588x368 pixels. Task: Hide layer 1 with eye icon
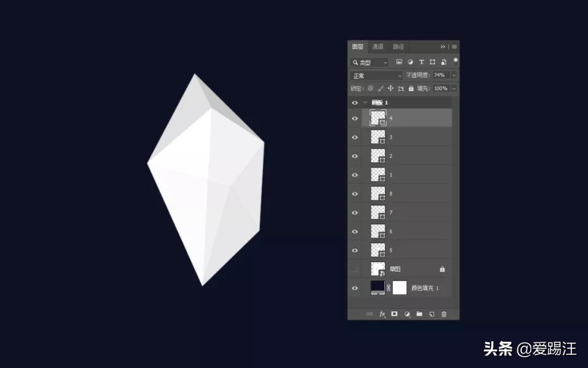coord(355,175)
